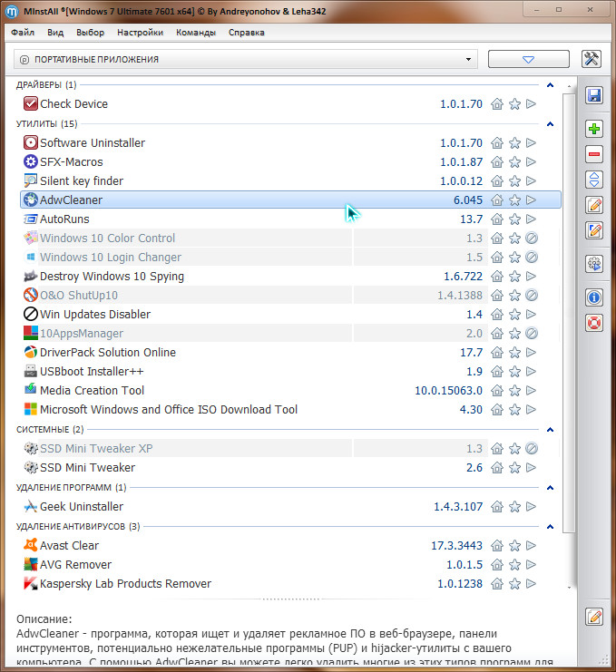The width and height of the screenshot is (616, 672).
Task: Click the save floppy disk icon
Action: 594,95
